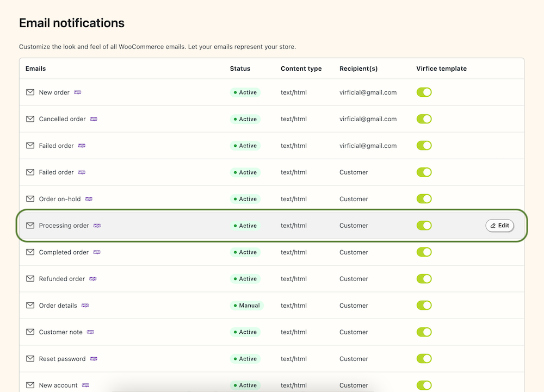This screenshot has height=392, width=544.
Task: Click envelope icon of Failed order sent to virficial@gmail.com
Action: coord(30,146)
